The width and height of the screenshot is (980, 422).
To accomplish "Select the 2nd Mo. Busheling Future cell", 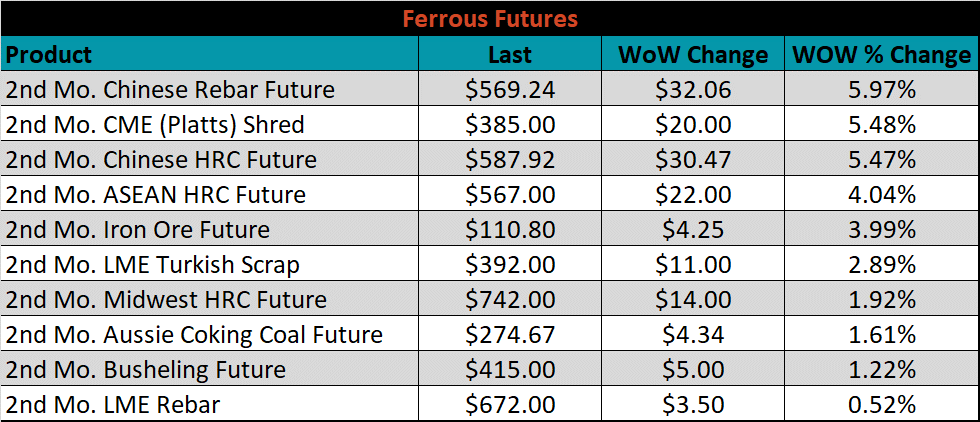I will [x=210, y=369].
